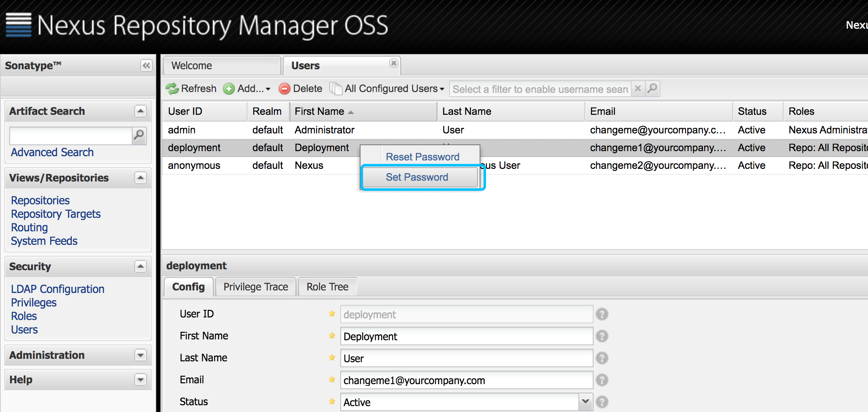
Task: Open LDAP Configuration under Security
Action: (x=57, y=289)
